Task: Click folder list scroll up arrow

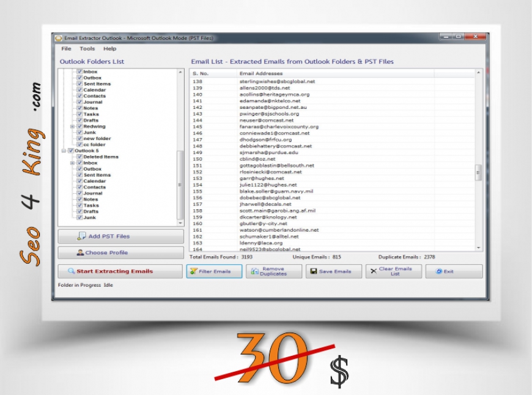Action: (180, 72)
